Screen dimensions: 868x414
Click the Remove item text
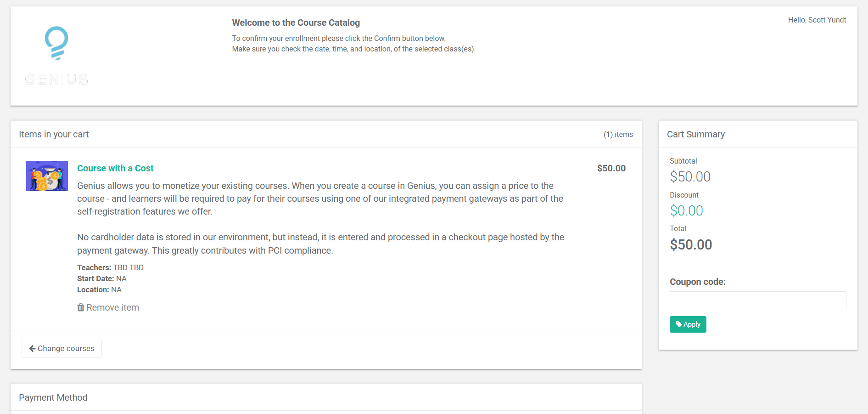click(x=113, y=307)
